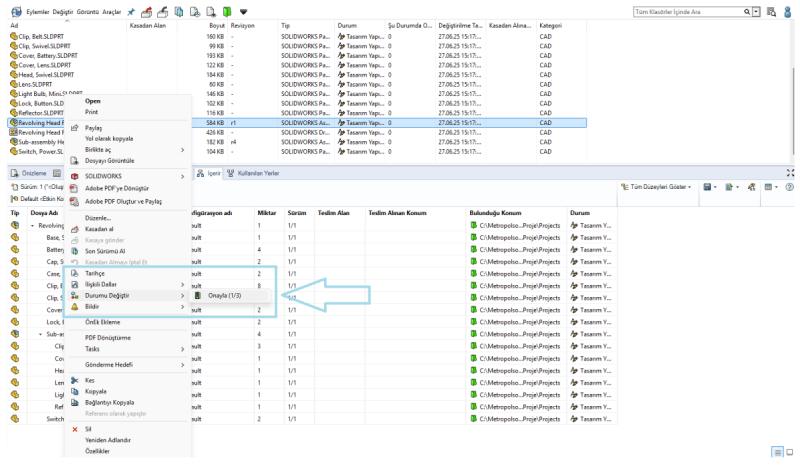This screenshot has width=800, height=466.
Task: Click the save icon in Contains toolbar
Action: 707,187
